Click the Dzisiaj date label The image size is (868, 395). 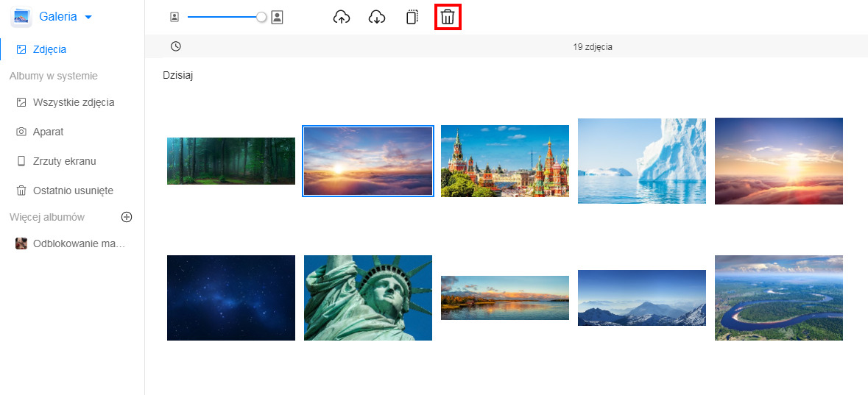177,76
